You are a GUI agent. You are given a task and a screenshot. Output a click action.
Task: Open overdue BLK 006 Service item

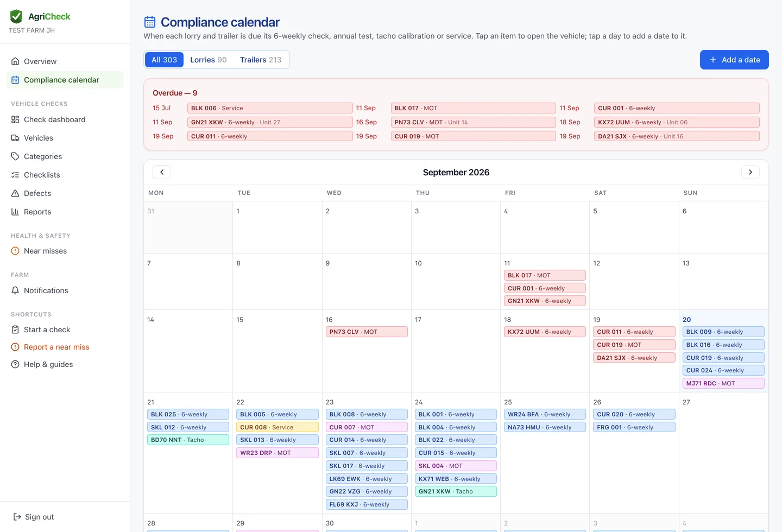[x=270, y=108]
